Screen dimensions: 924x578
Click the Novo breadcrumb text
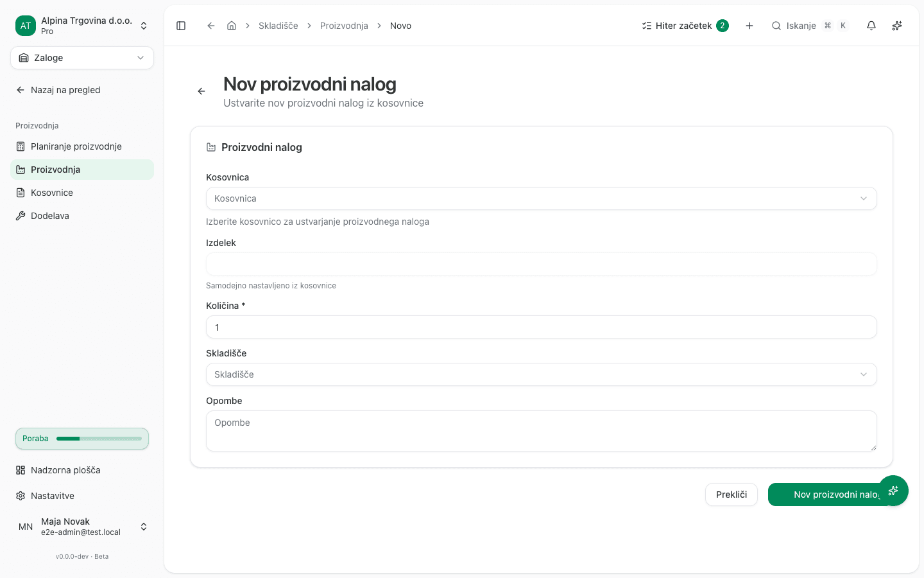pyautogui.click(x=400, y=26)
